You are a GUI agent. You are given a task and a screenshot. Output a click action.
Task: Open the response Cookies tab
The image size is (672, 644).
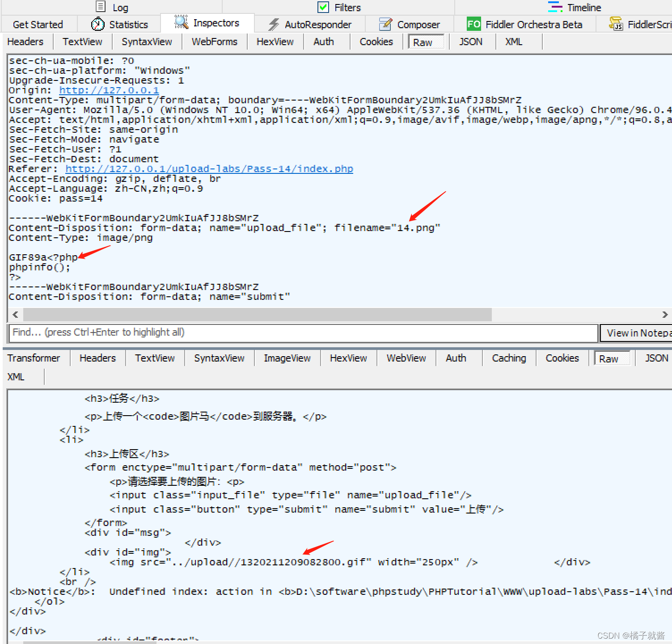562,358
